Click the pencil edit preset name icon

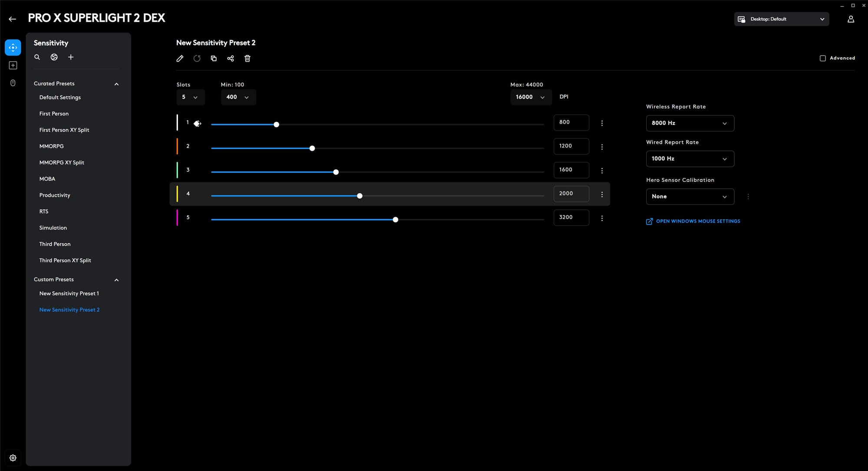point(180,59)
